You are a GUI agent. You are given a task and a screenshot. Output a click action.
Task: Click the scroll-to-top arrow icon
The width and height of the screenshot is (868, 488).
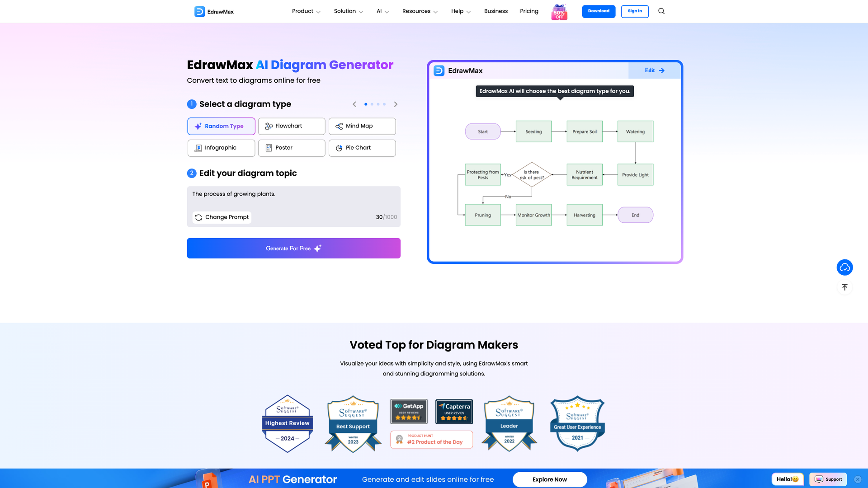(844, 287)
